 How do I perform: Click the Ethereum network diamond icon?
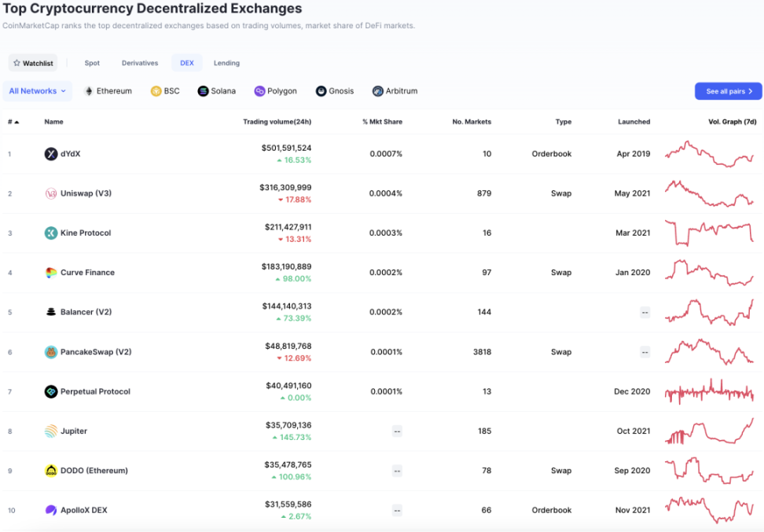89,91
